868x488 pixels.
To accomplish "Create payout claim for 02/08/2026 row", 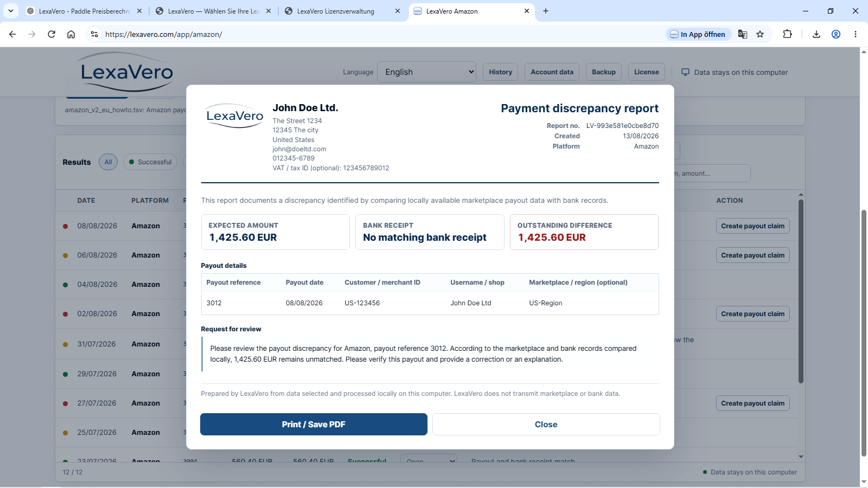I will coord(752,314).
